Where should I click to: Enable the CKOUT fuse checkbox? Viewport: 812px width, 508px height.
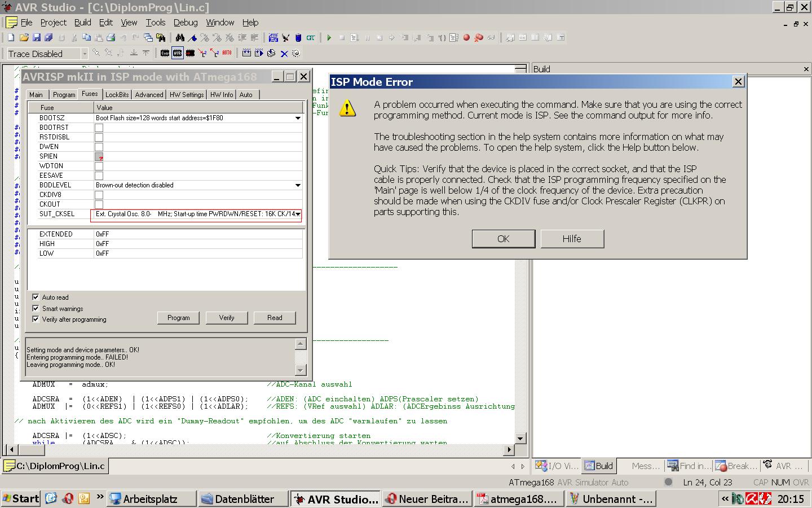click(99, 204)
